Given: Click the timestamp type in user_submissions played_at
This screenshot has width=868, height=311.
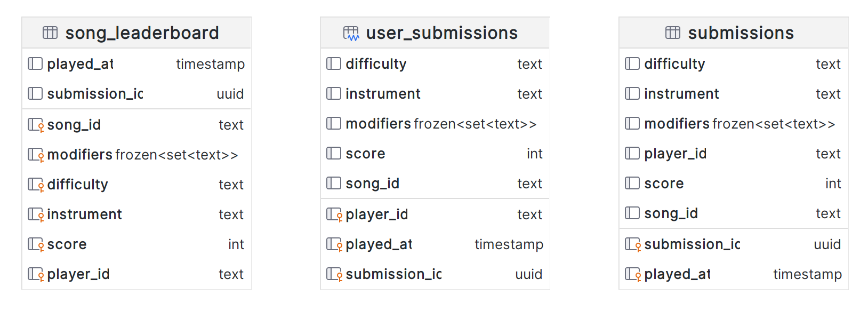Looking at the screenshot, I should [509, 244].
